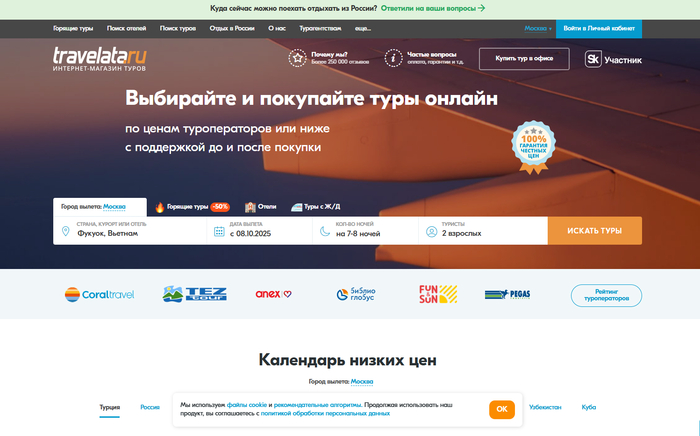Image resolution: width=700 pixels, height=436 pixels.
Task: Open the TEZ Tour operator logo
Action: coord(195,294)
